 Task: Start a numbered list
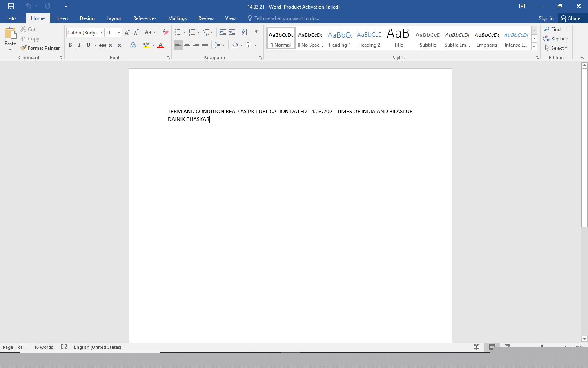192,32
